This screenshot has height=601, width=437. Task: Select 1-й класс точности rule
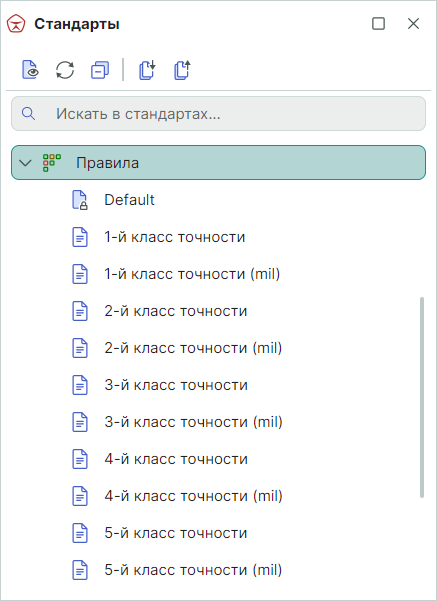(174, 237)
